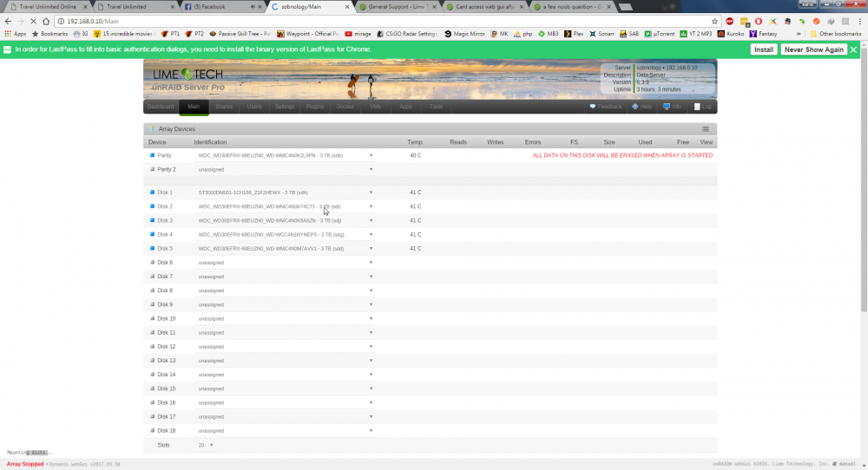
Task: Open the uTorrent bookmark link
Action: (x=660, y=34)
